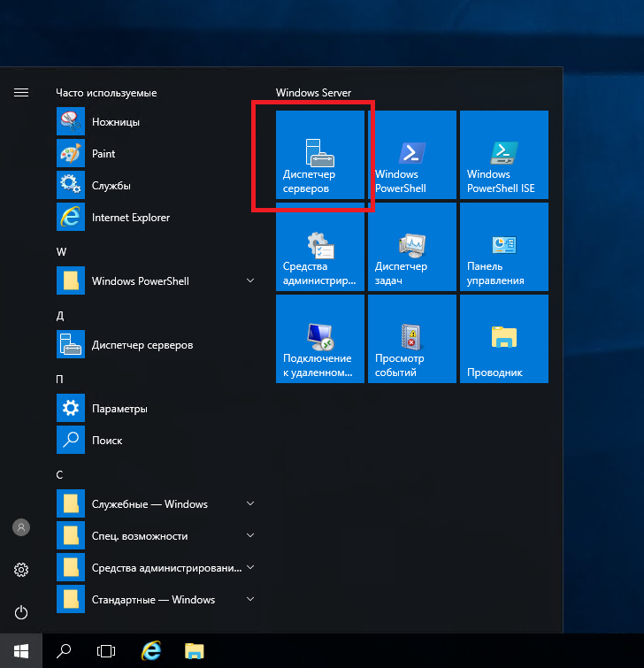This screenshot has width=644, height=668.
Task: Click the hamburger menu button
Action: point(21,92)
